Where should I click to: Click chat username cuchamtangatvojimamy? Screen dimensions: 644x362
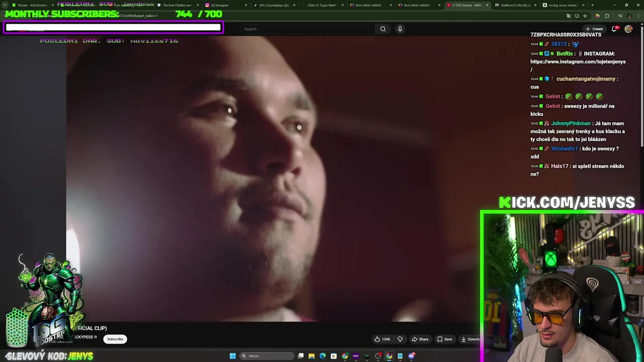[x=586, y=79]
